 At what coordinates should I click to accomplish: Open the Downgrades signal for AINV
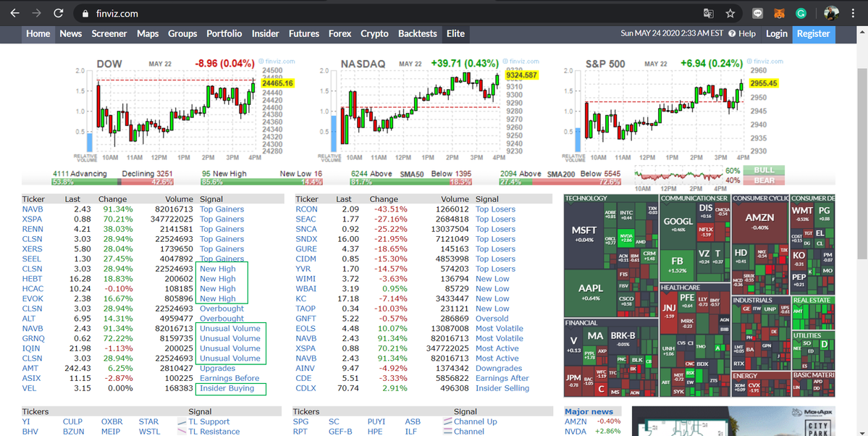(x=498, y=369)
